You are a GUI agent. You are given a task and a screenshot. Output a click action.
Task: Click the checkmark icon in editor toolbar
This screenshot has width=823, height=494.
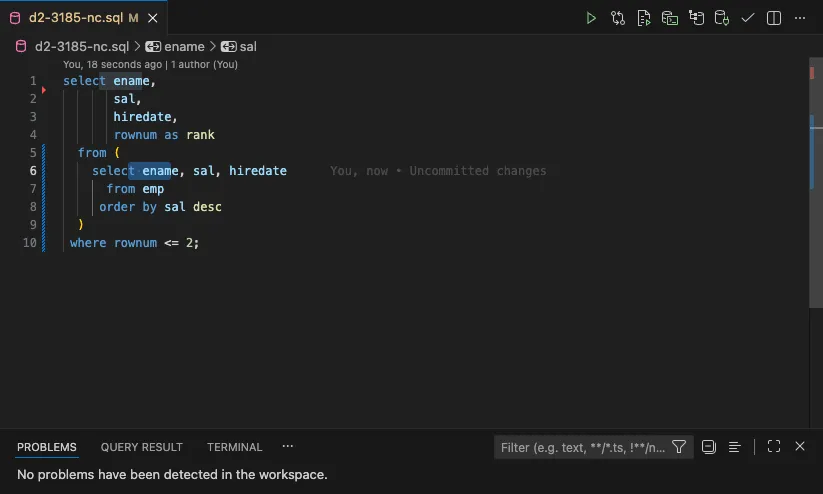coord(748,18)
